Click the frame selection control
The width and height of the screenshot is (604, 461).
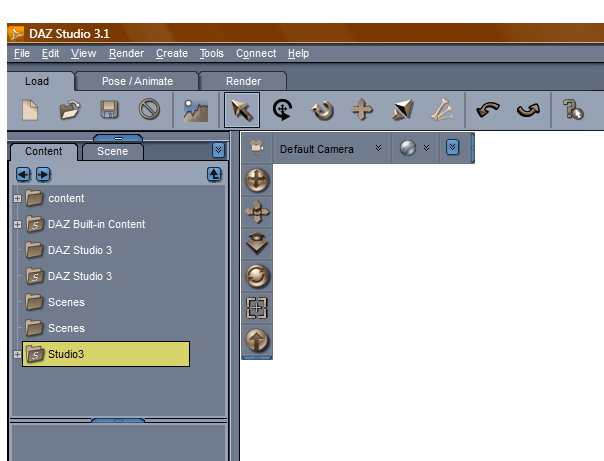[x=257, y=308]
